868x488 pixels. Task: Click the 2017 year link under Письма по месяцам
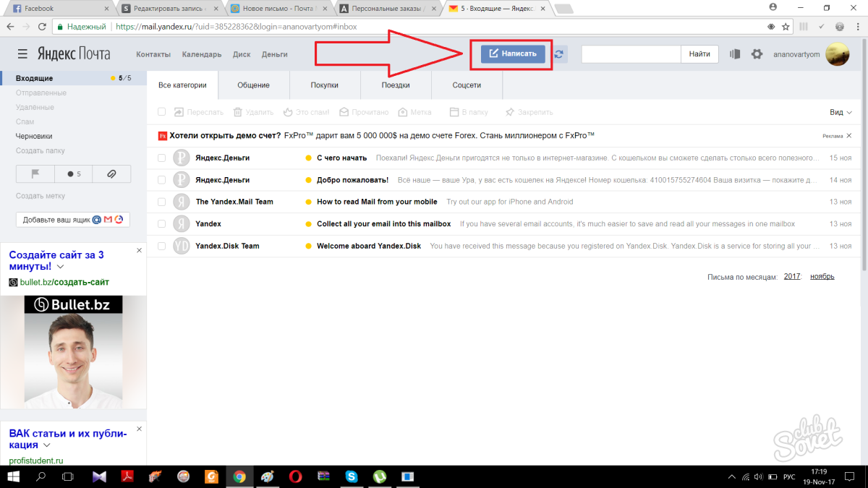click(792, 276)
